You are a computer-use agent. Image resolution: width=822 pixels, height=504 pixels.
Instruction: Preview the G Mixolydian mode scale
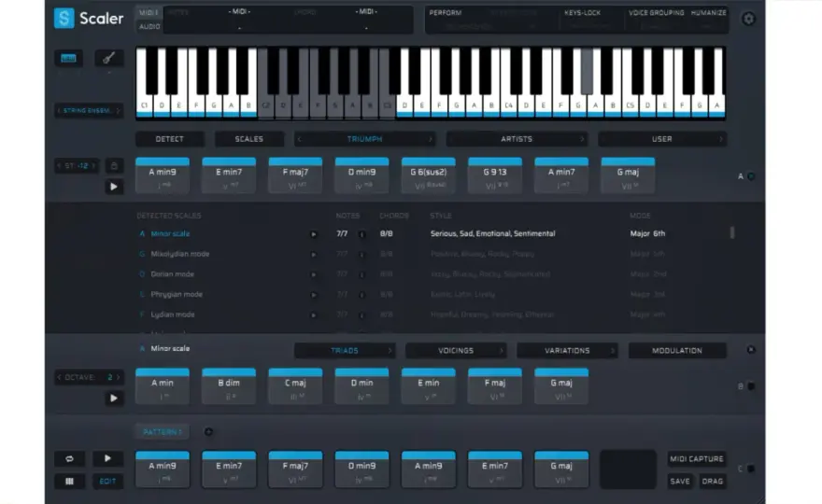[x=314, y=255]
